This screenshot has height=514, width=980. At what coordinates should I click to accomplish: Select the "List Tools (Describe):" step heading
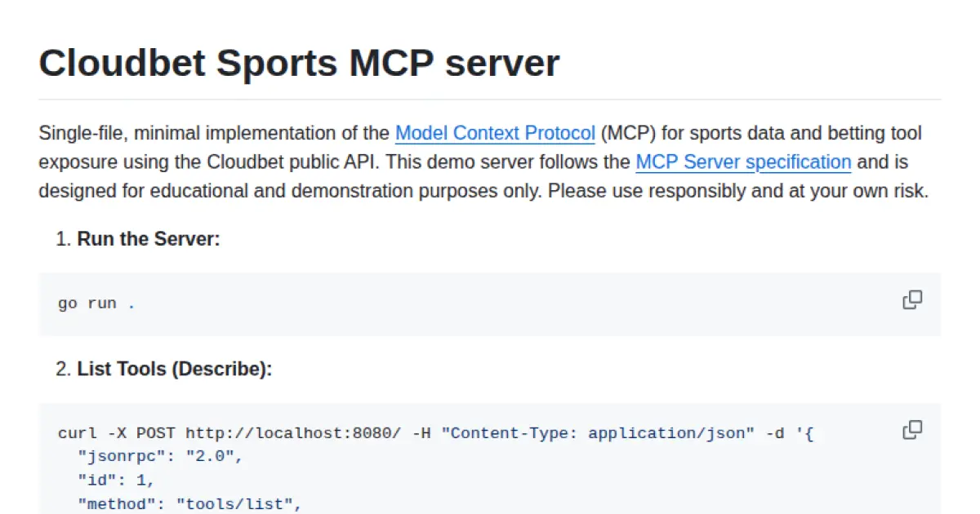(x=172, y=368)
